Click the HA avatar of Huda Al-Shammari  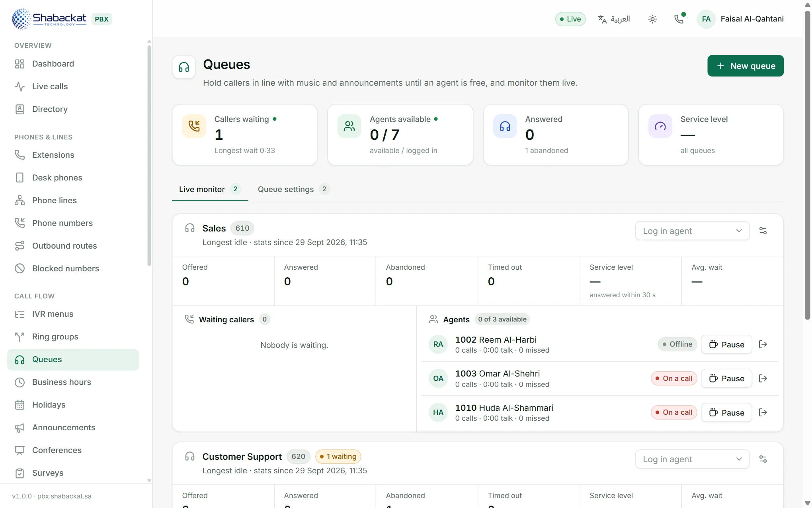click(x=438, y=412)
